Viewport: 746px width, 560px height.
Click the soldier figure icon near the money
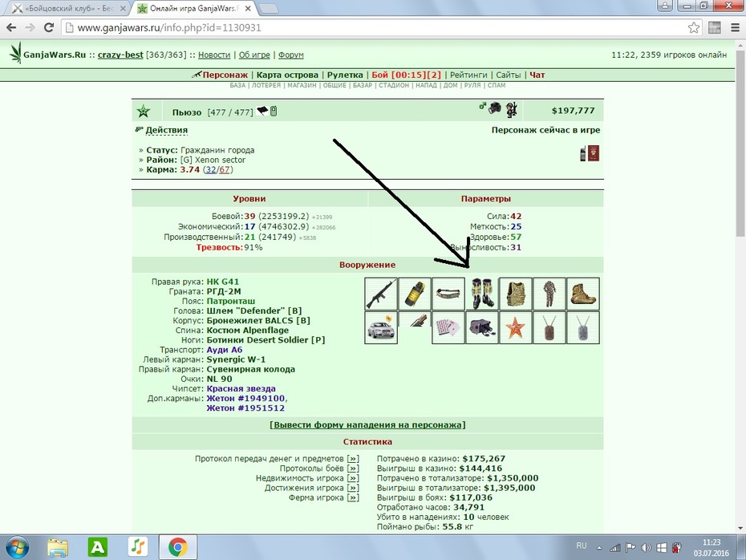pyautogui.click(x=512, y=109)
